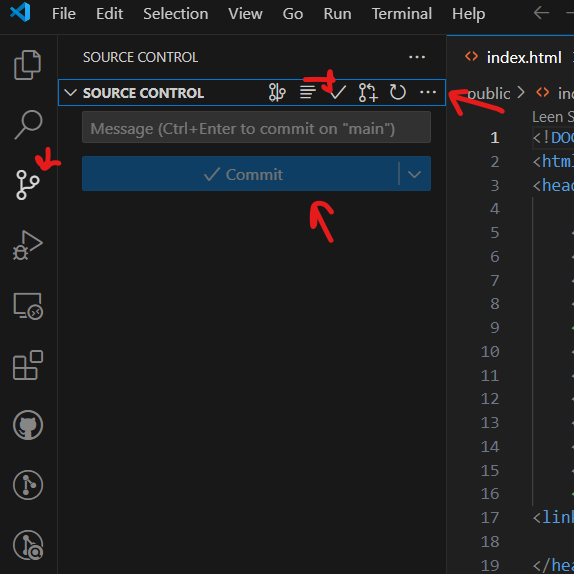The height and width of the screenshot is (574, 574).
Task: Open the File menu
Action: point(64,14)
